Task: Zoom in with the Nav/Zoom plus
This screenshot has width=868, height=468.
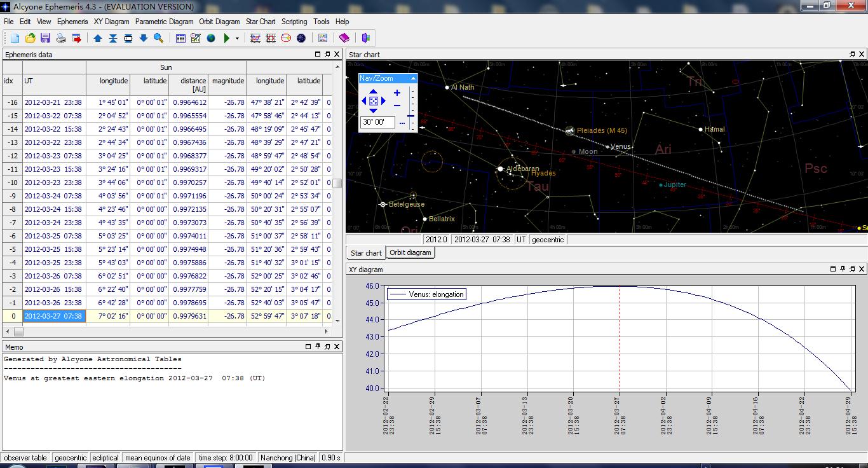Action: click(397, 93)
